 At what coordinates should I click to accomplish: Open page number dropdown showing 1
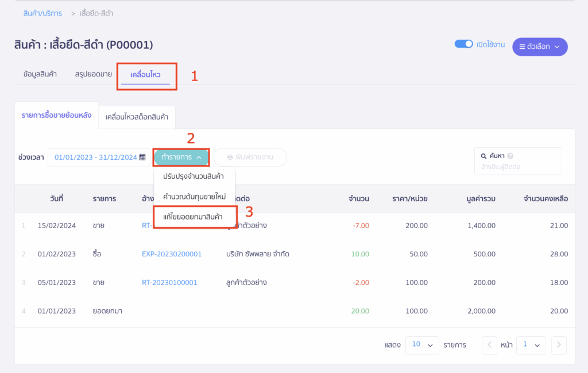point(531,345)
